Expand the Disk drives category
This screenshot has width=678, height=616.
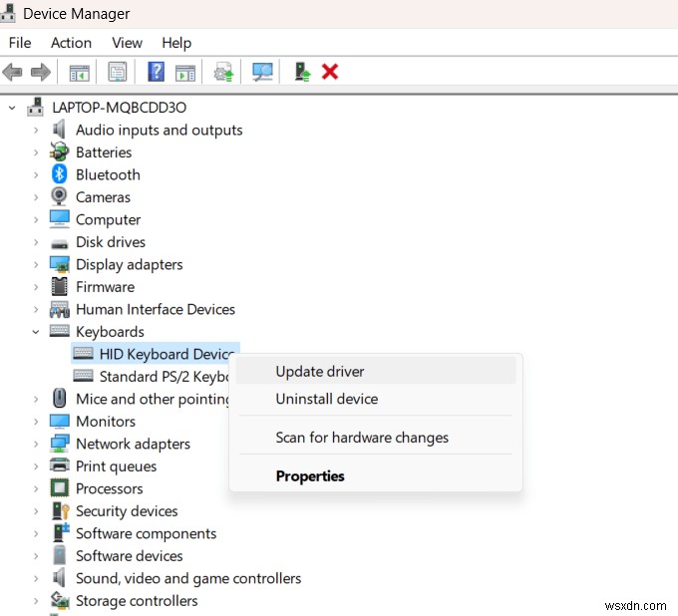(36, 242)
